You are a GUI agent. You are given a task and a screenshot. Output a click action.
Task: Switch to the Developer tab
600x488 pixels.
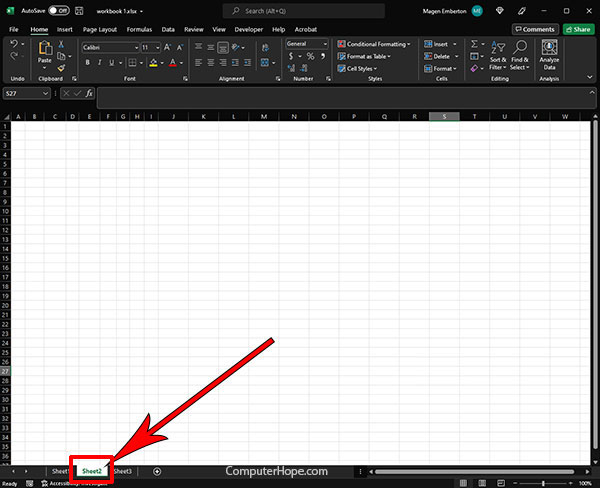click(x=249, y=29)
